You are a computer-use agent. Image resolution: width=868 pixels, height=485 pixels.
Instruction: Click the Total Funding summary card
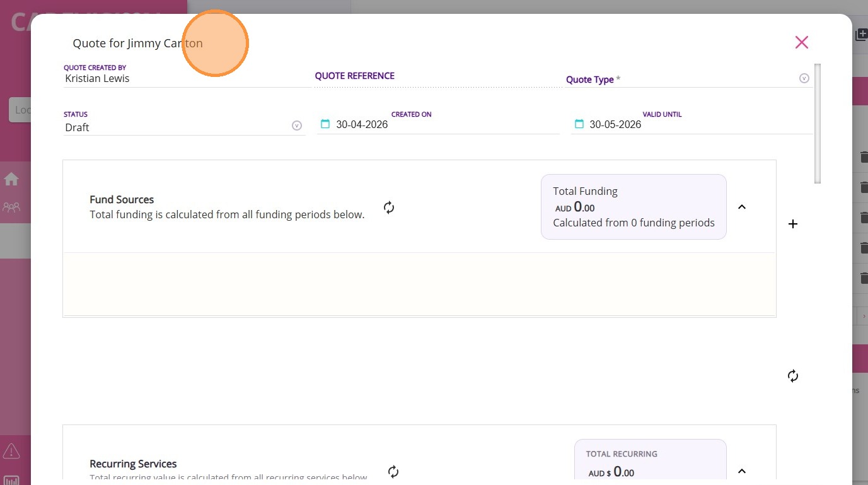pos(634,207)
